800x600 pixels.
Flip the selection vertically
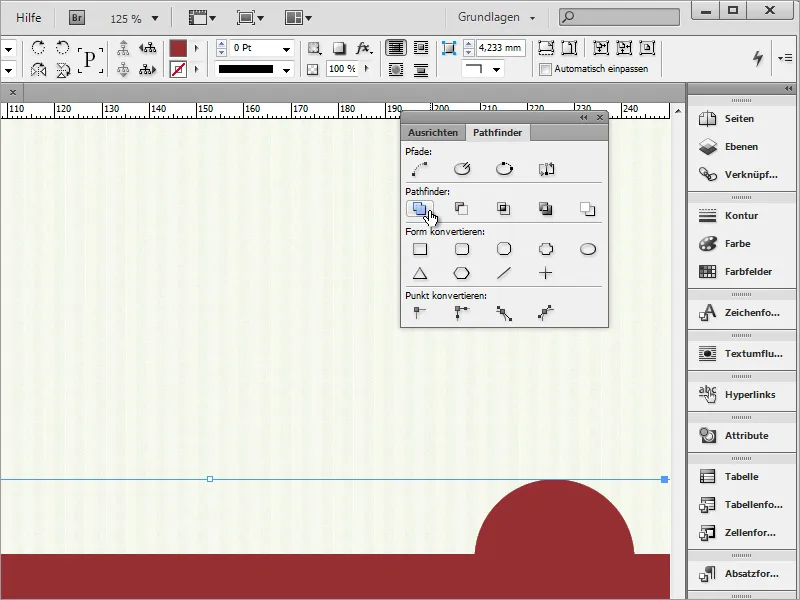click(x=63, y=69)
